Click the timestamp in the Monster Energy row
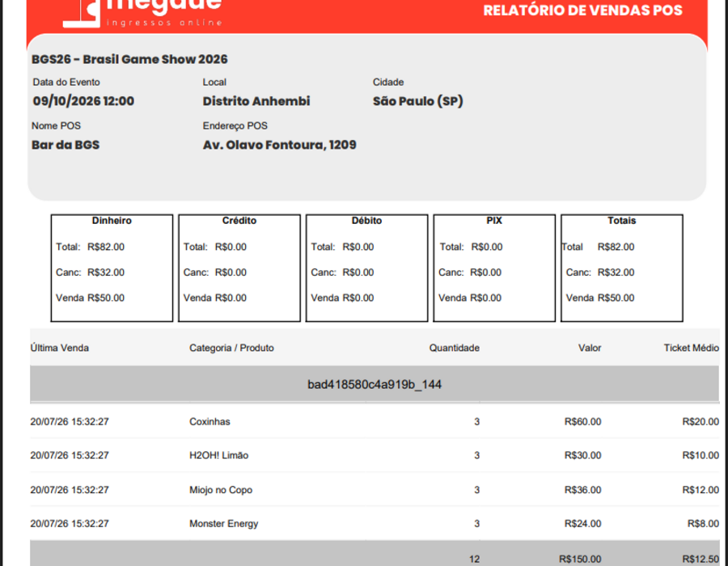This screenshot has width=728, height=566. [x=70, y=524]
